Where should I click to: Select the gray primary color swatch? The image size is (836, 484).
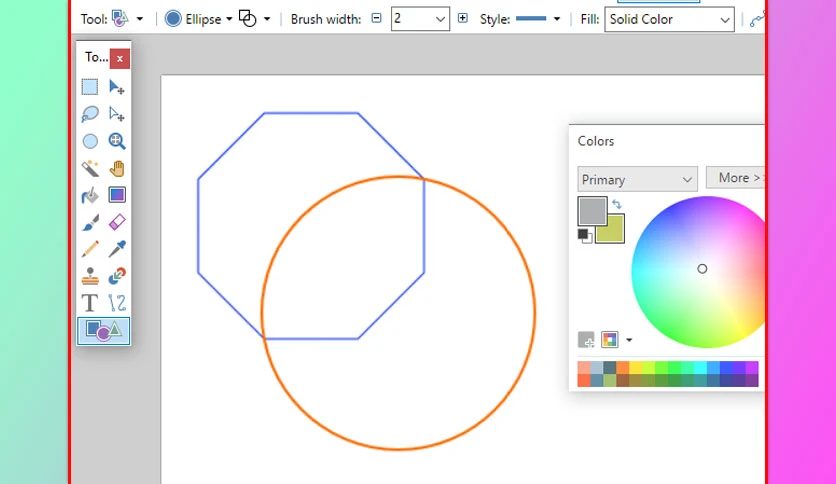pos(592,211)
